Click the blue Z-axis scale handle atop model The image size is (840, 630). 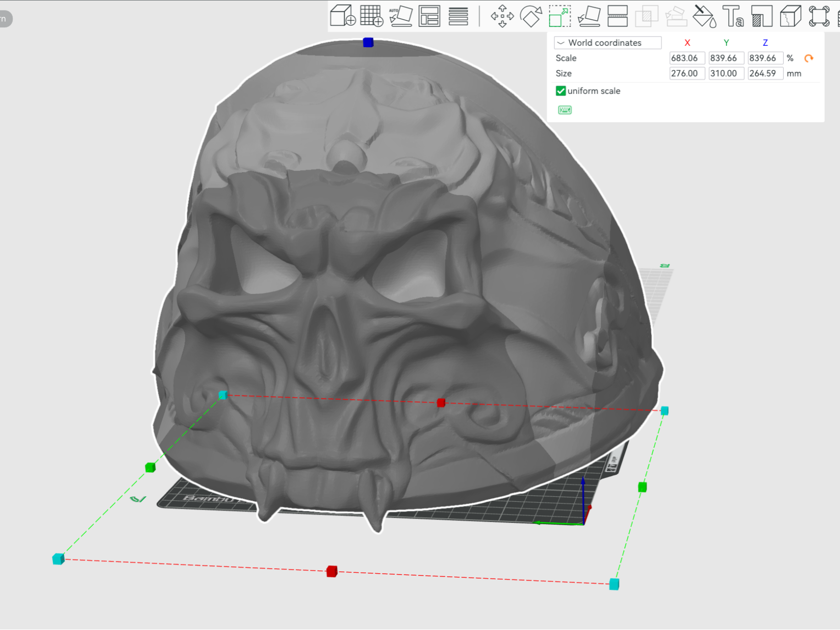[x=368, y=42]
